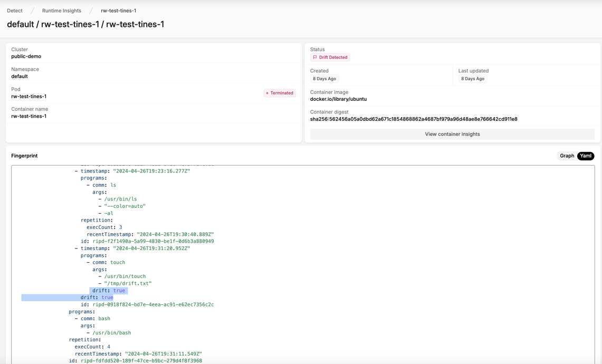Switch fingerprint view to Graph

pos(567,156)
